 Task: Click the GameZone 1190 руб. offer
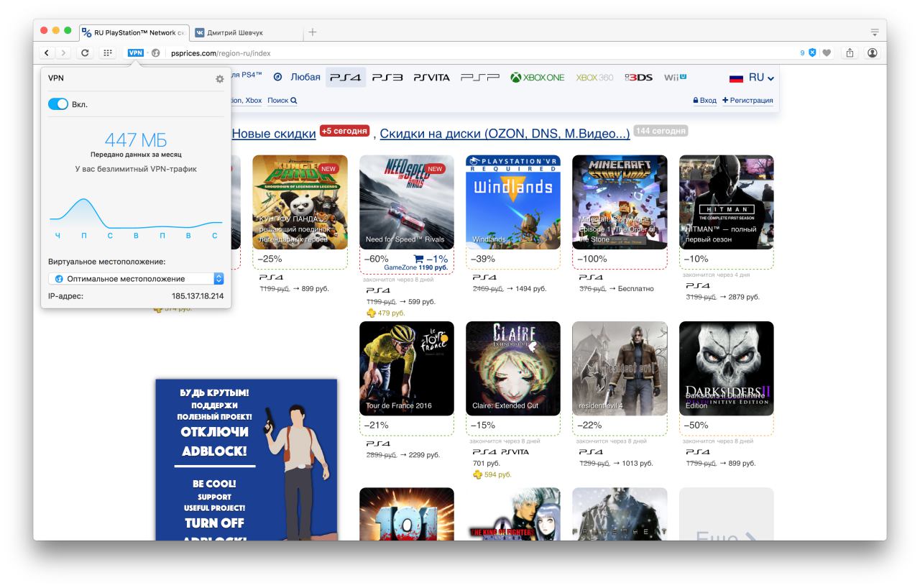click(x=415, y=267)
